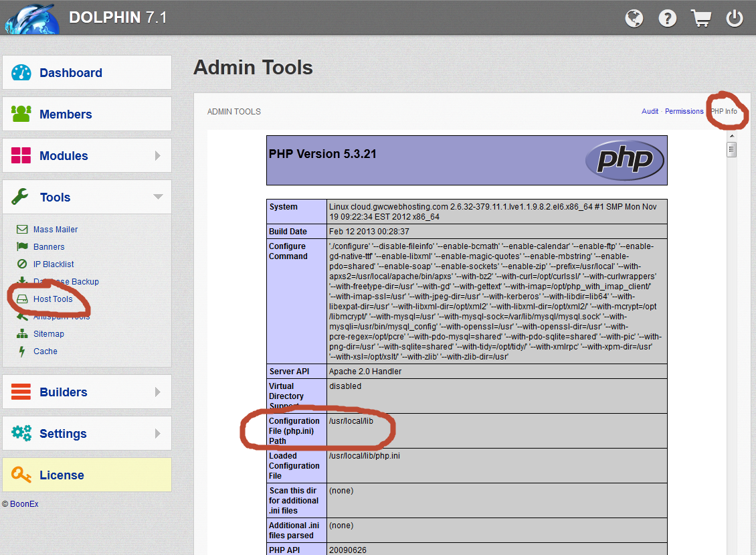Go to the Members section
Viewport: 756px width, 555px height.
[66, 114]
